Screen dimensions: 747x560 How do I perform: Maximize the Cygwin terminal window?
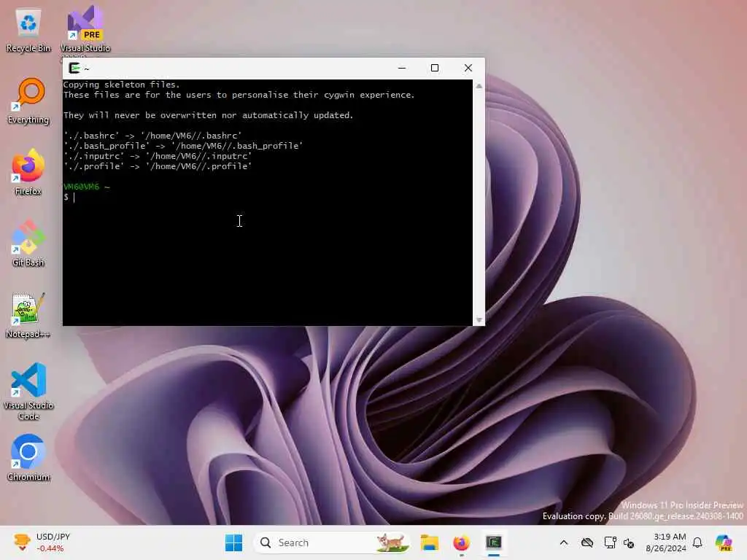tap(435, 68)
